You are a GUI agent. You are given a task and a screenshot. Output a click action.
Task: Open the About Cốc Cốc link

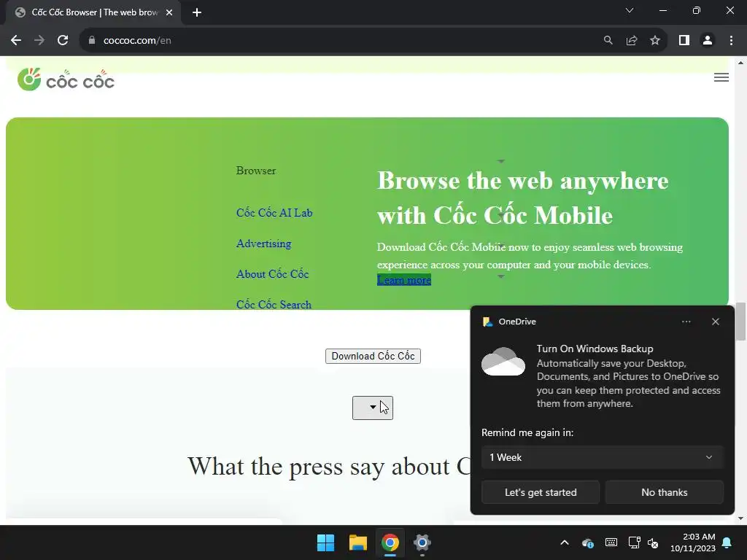(273, 274)
